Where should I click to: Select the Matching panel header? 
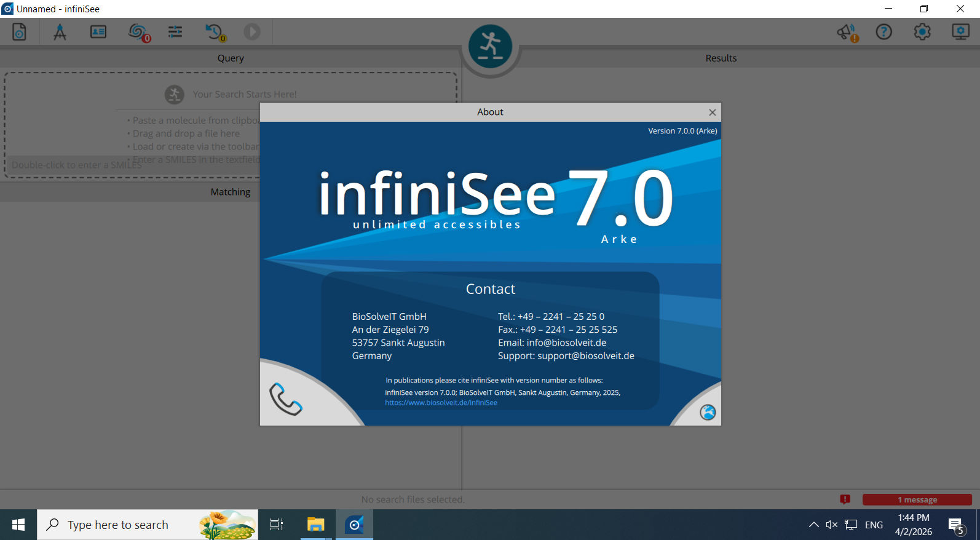coord(231,192)
